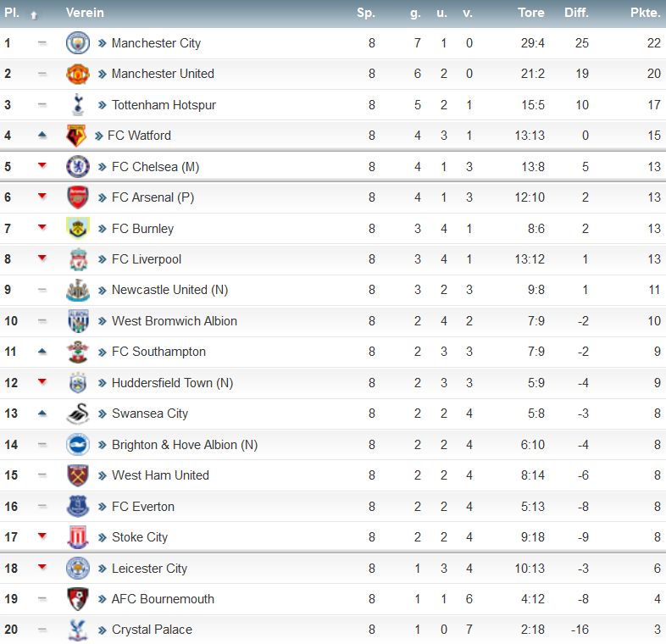Image resolution: width=666 pixels, height=644 pixels.
Task: Click the FC Arsenal crest icon
Action: tap(78, 197)
